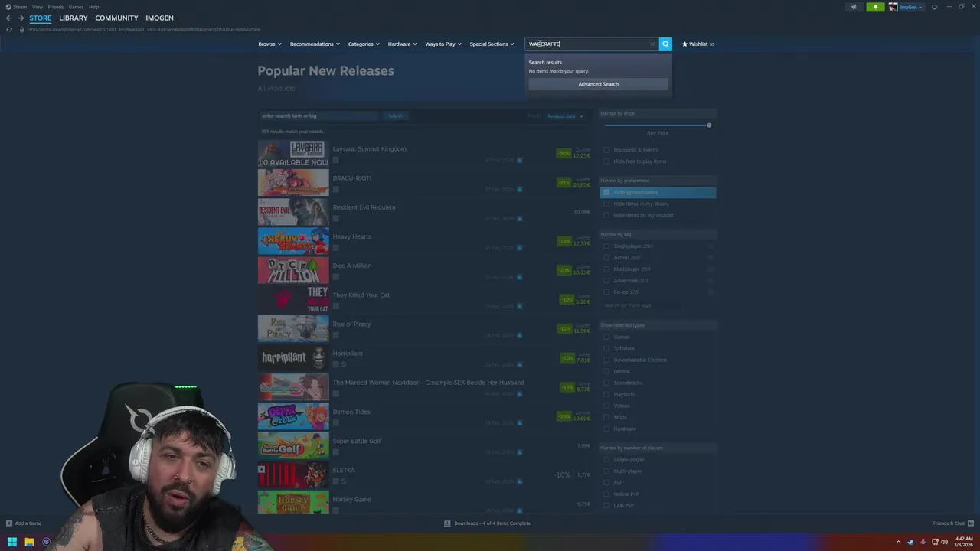Check Hide items on my wishlist
Image resolution: width=980 pixels, height=551 pixels.
606,215
